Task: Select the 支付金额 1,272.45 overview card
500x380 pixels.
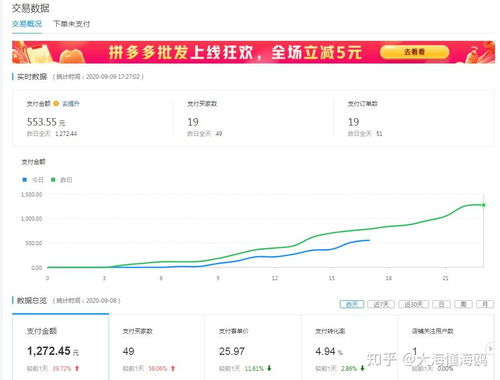Action: pyautogui.click(x=61, y=347)
